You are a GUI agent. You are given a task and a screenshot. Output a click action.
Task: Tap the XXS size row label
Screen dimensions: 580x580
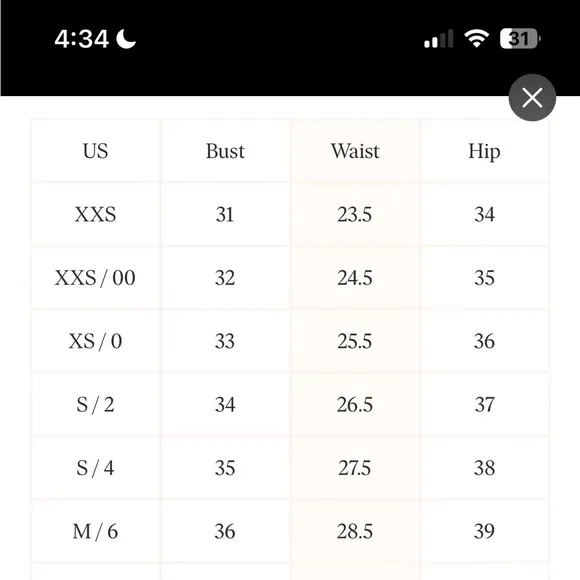(95, 214)
